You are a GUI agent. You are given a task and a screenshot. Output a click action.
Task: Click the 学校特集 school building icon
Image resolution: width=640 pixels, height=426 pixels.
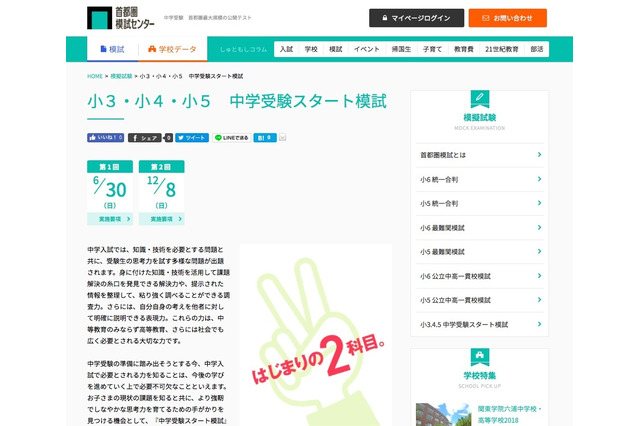[480, 357]
